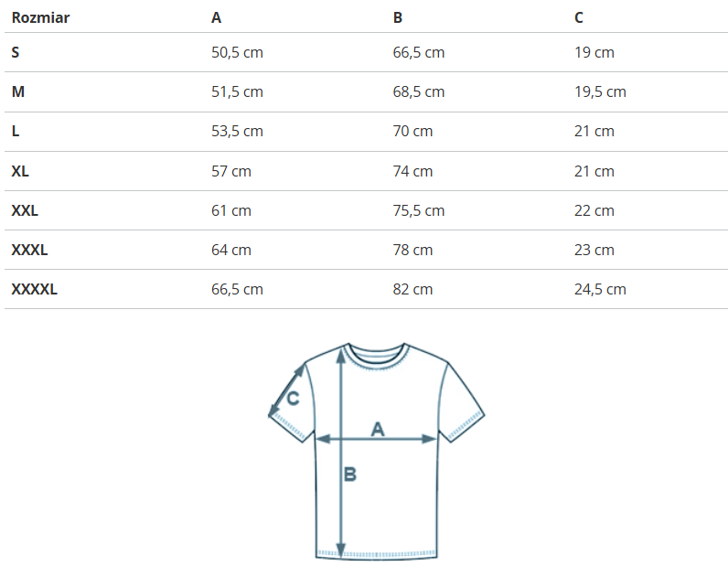Click column header A in the table
Viewport: 728px width, 567px height.
point(216,17)
